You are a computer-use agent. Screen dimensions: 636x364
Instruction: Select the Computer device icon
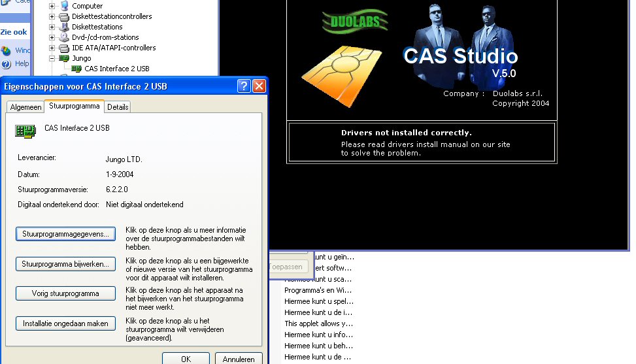tap(64, 6)
